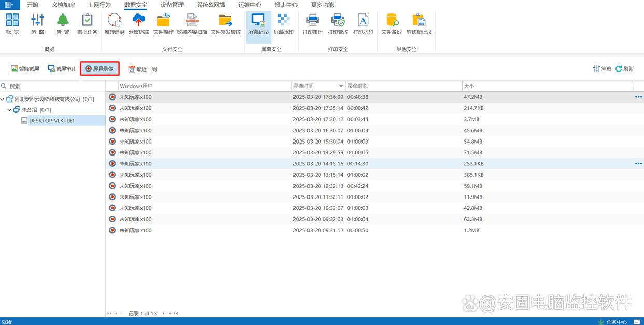Open 录像时间 column sort dropdown arrow
Image resolution: width=644 pixels, height=325 pixels.
point(341,86)
